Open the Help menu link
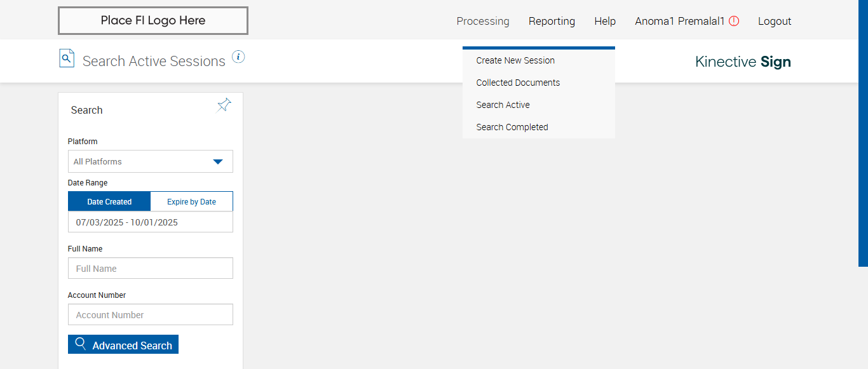Screen dimensions: 868x369 (605, 21)
